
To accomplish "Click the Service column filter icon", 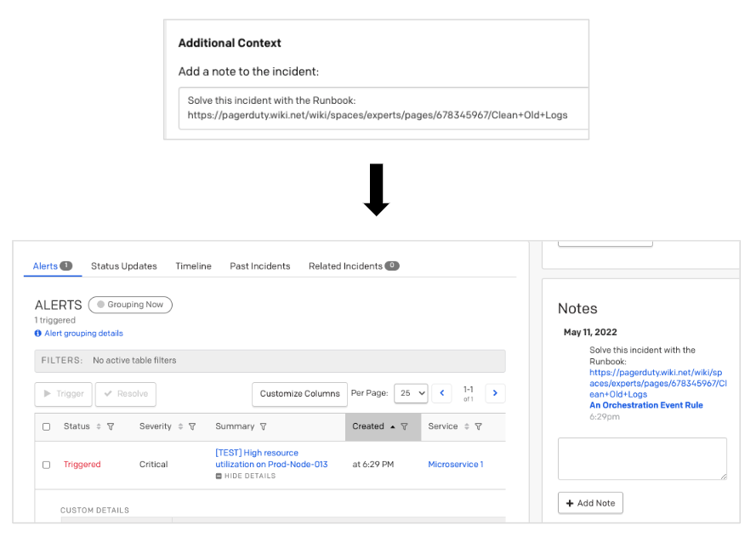I will [x=478, y=426].
